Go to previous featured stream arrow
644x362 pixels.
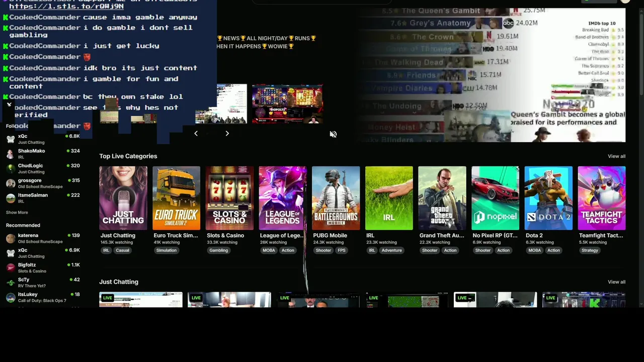point(196,133)
